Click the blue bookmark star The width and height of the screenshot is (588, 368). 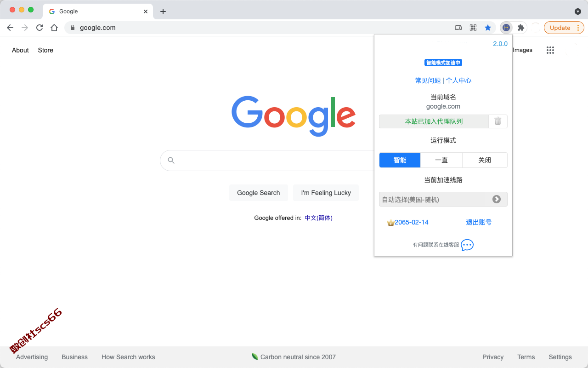[x=488, y=28]
